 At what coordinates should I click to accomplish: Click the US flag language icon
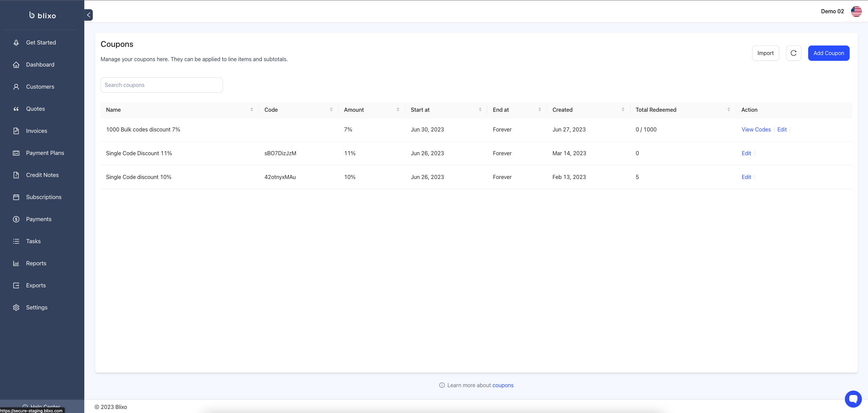(856, 12)
